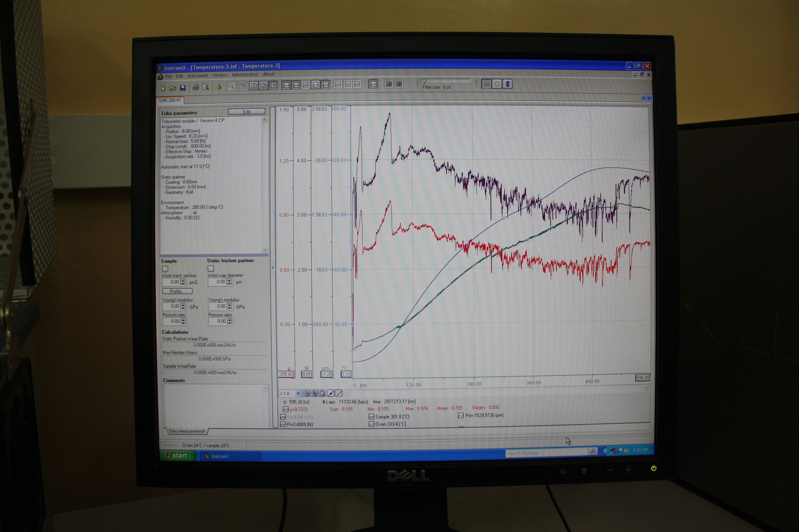Image resolution: width=799 pixels, height=532 pixels.
Task: Open the Instrument menu
Action: [x=198, y=76]
